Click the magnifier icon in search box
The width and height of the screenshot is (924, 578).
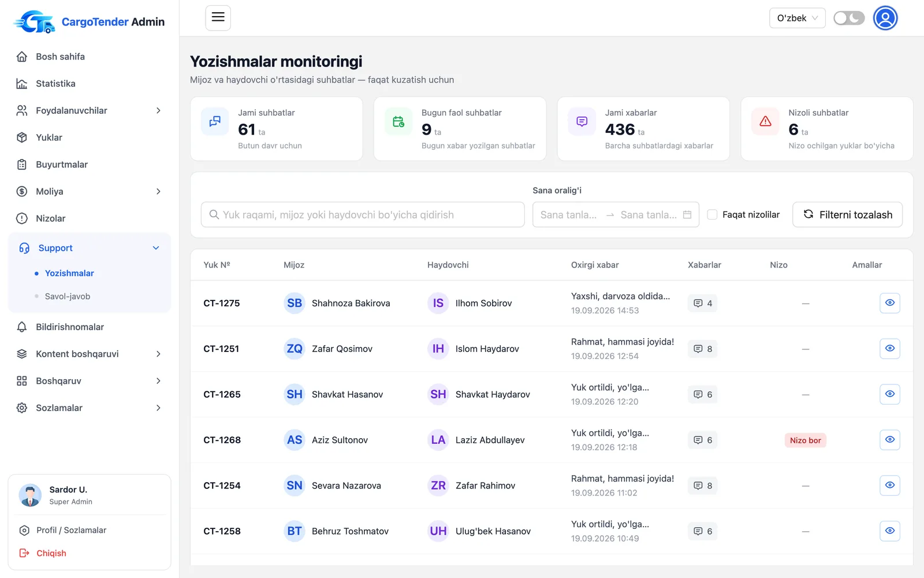tap(214, 214)
